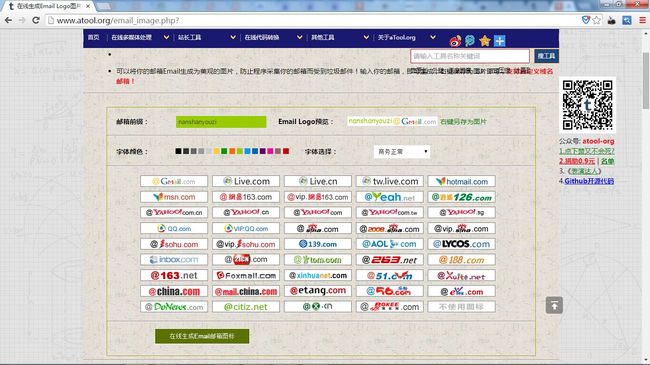Pick the inbox.com logo
Viewport: 650px width, 365px height.
coord(174,260)
